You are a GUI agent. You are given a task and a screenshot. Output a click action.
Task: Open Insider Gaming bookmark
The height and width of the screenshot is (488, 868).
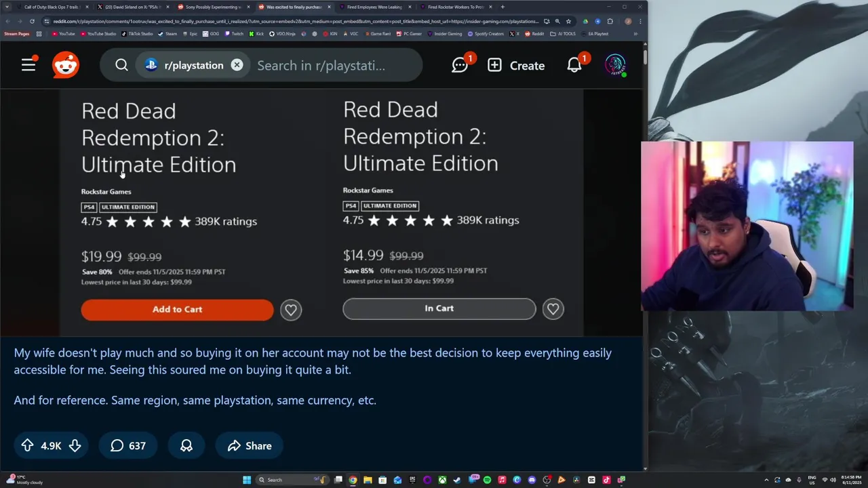pos(444,34)
